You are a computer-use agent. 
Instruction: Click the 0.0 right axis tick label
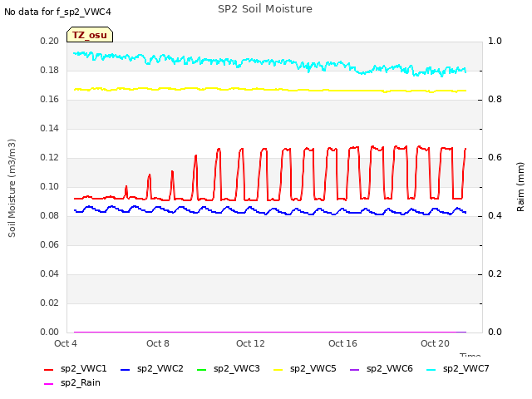pos(495,332)
